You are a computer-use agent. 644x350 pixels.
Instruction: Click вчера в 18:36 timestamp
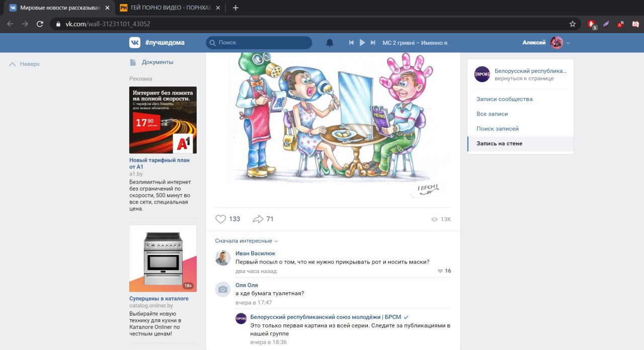269,342
